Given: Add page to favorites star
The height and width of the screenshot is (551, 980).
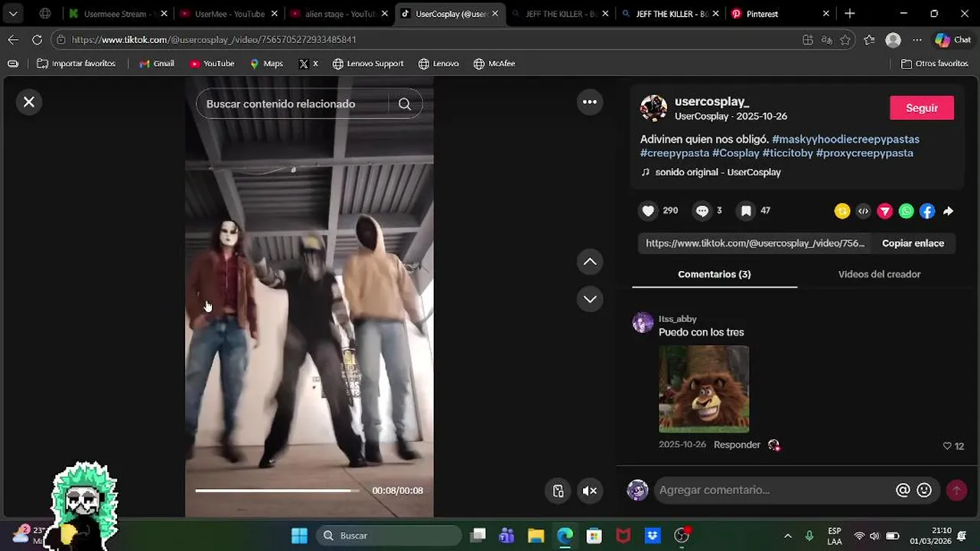Looking at the screenshot, I should (845, 40).
